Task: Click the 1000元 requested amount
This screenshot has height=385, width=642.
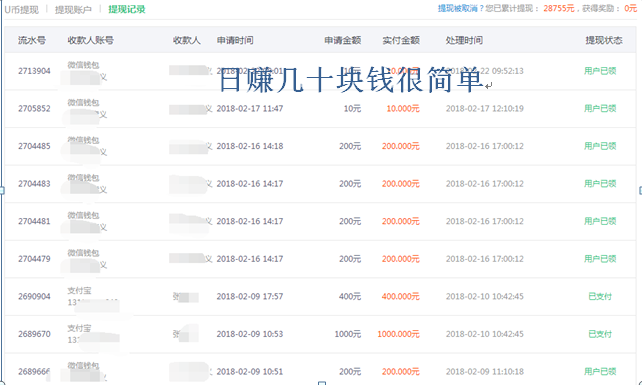Action: point(348,334)
